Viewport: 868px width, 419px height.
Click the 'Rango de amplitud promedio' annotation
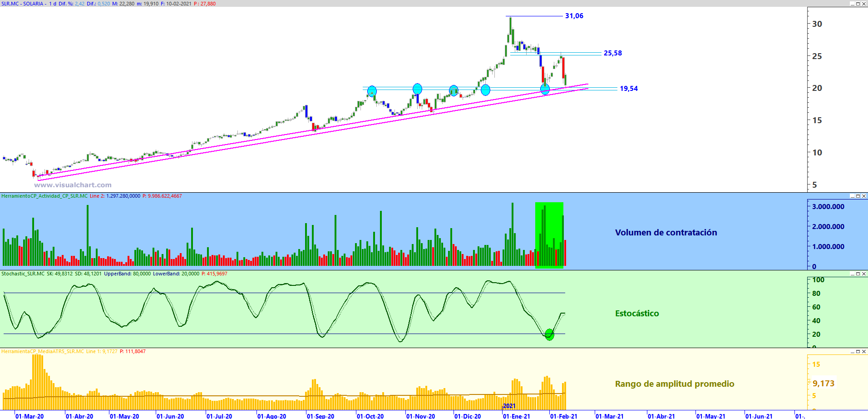[x=675, y=384]
